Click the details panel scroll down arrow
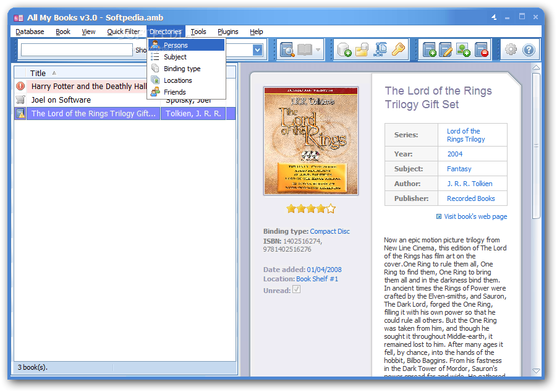This screenshot has width=557, height=392. pos(537,371)
